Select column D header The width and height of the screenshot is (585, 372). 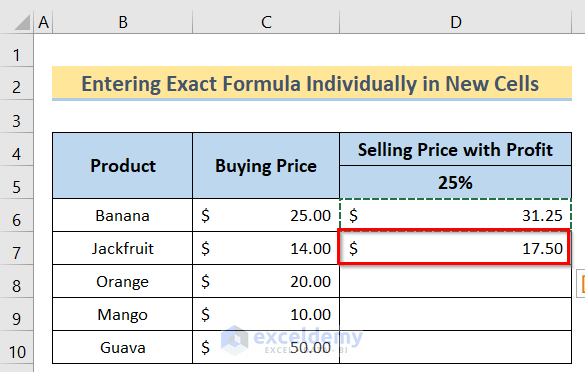click(x=456, y=22)
